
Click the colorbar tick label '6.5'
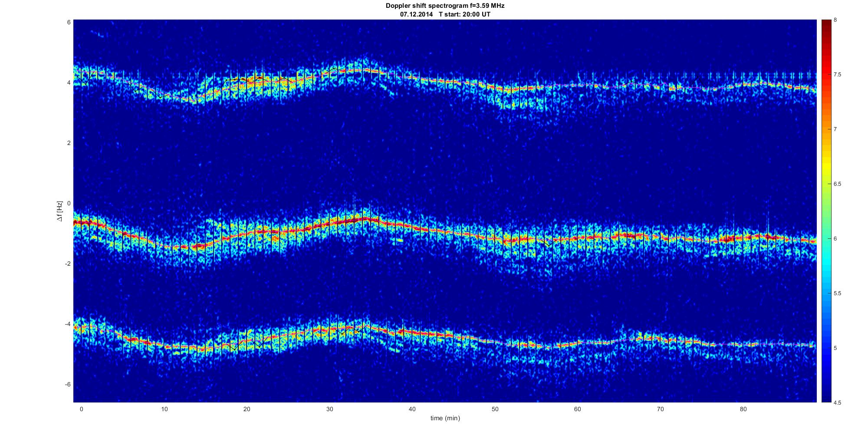[x=837, y=184]
